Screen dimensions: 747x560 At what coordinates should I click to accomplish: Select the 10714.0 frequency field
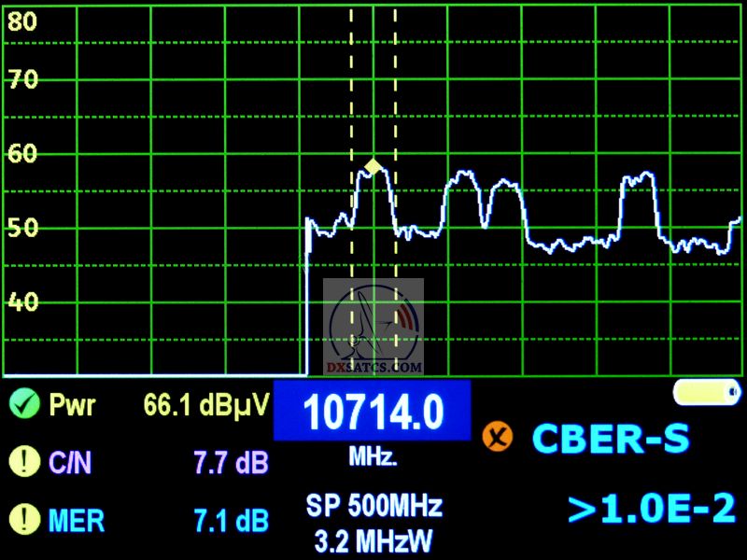(372, 412)
